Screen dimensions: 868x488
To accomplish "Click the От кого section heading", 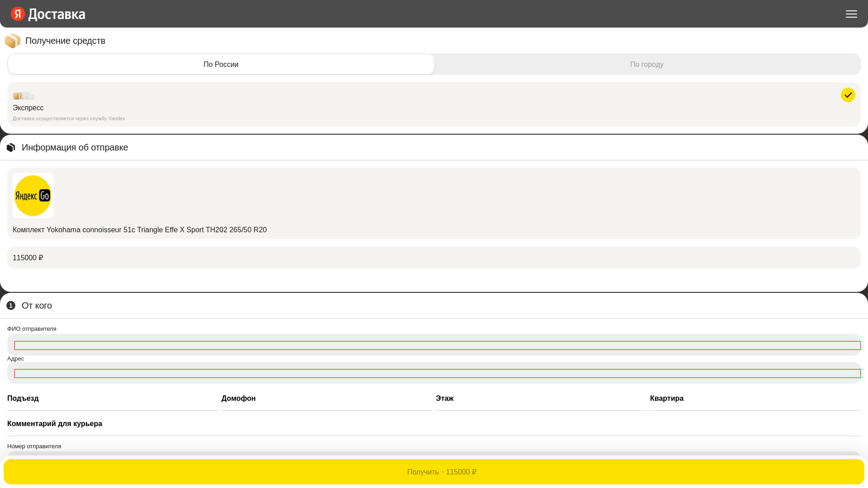I will 37,305.
